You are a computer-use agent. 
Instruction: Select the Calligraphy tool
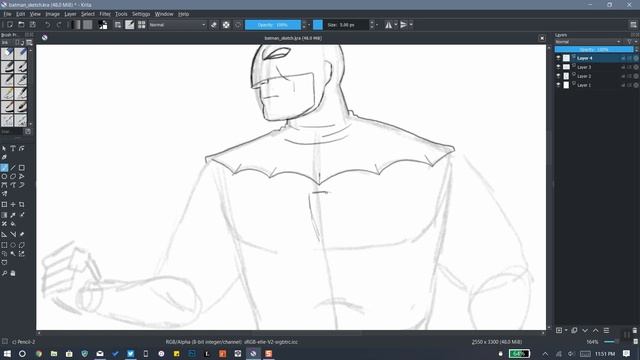pos(4,158)
